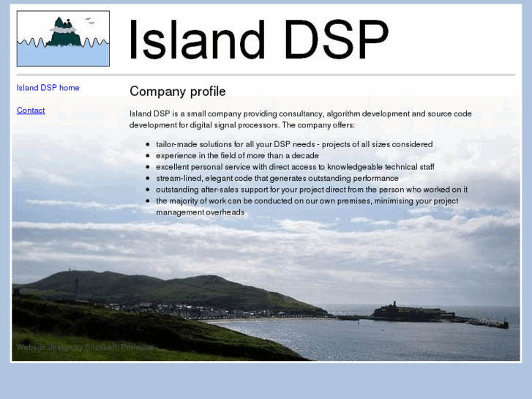The image size is (532, 399).
Task: Click the Island DSP logo image
Action: [x=63, y=38]
